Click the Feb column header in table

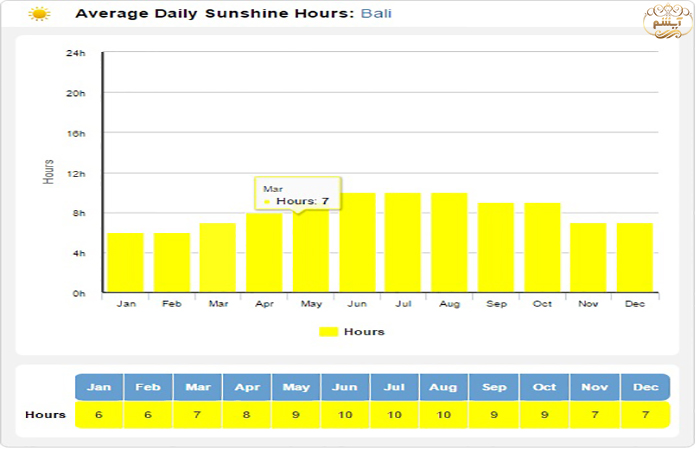[x=148, y=387]
